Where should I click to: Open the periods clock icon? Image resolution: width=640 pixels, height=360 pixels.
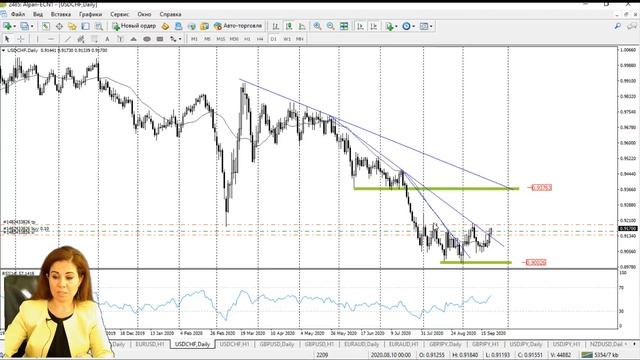click(x=406, y=26)
